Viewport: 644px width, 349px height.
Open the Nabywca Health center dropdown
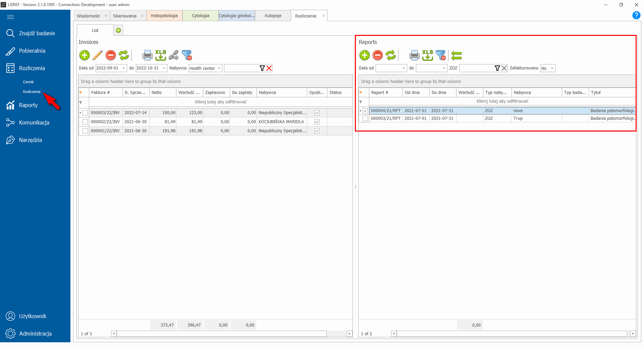(x=219, y=68)
